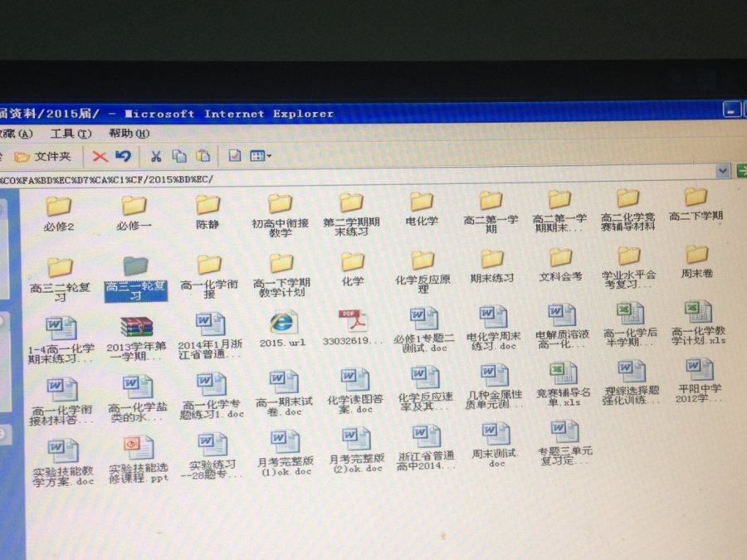Select the 文科会考 folder
This screenshot has width=747, height=560.
[x=561, y=265]
